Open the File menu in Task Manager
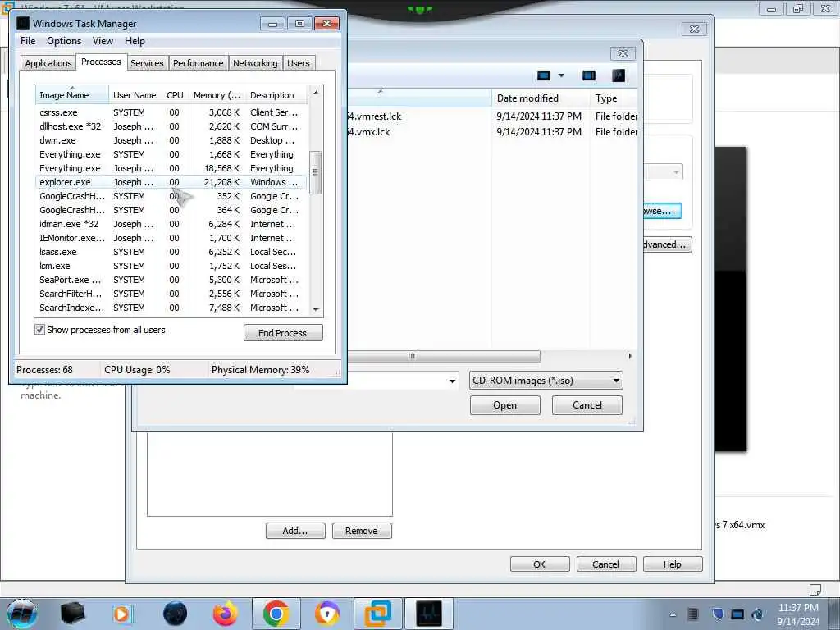Screen dimensions: 840x630 pyautogui.click(x=28, y=41)
